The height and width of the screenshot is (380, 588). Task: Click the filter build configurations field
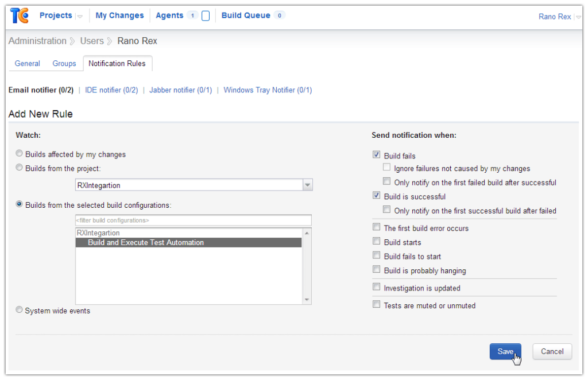(x=193, y=220)
